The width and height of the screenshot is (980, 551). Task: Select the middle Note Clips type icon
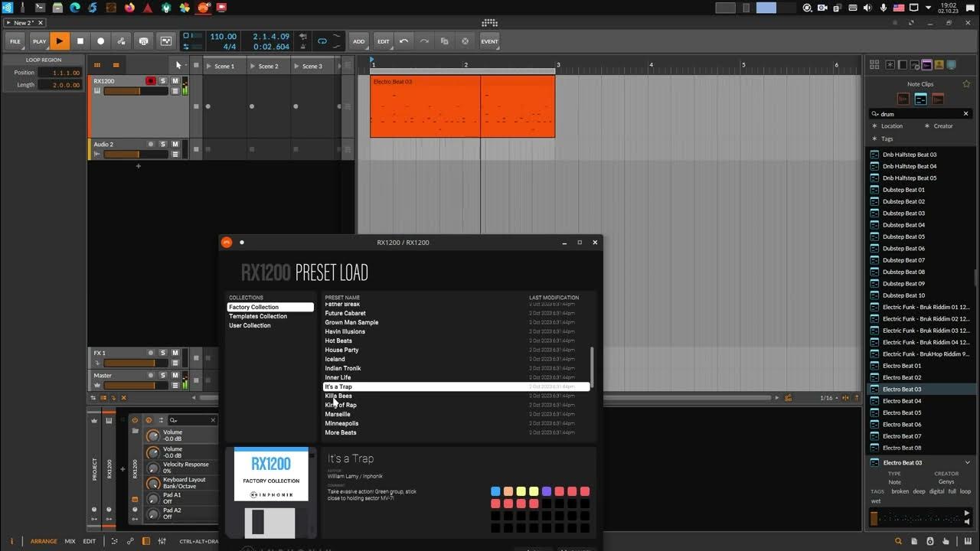tap(920, 99)
